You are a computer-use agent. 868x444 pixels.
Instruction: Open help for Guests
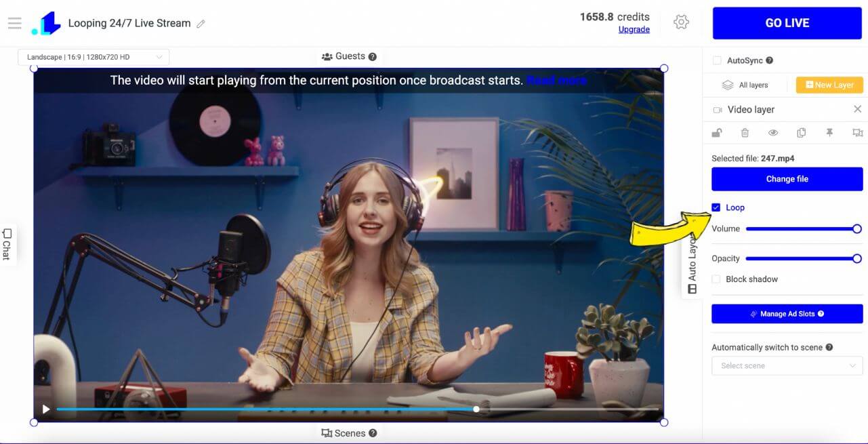point(372,57)
